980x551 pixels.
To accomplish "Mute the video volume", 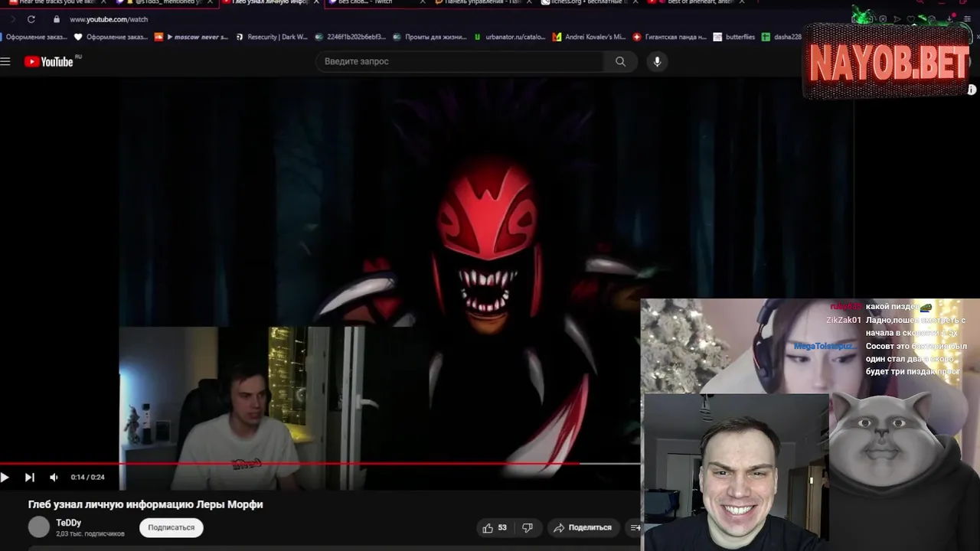I will click(54, 477).
